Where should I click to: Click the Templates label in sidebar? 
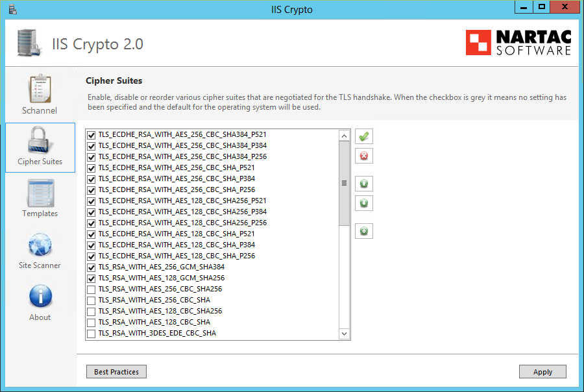pos(40,214)
